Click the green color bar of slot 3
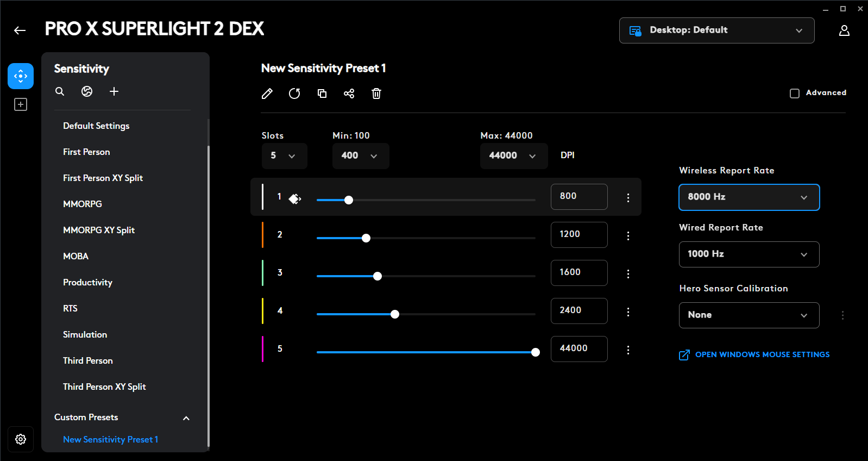The image size is (868, 461). pos(262,273)
